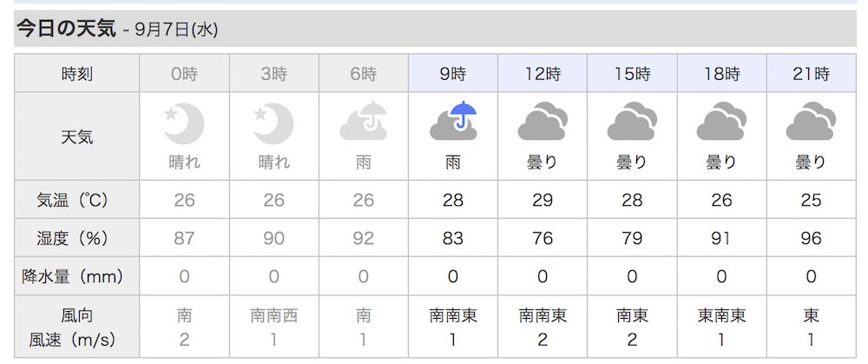Viewport: 868px width, 364px height.
Task: Click the cloudy icon for 12時
Action: coord(542,121)
